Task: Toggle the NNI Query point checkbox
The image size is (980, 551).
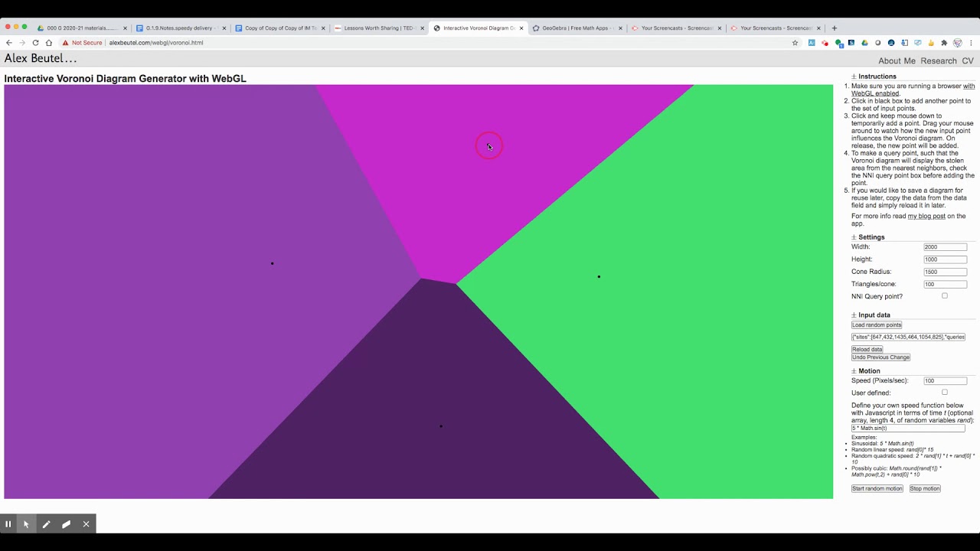Action: pyautogui.click(x=944, y=296)
